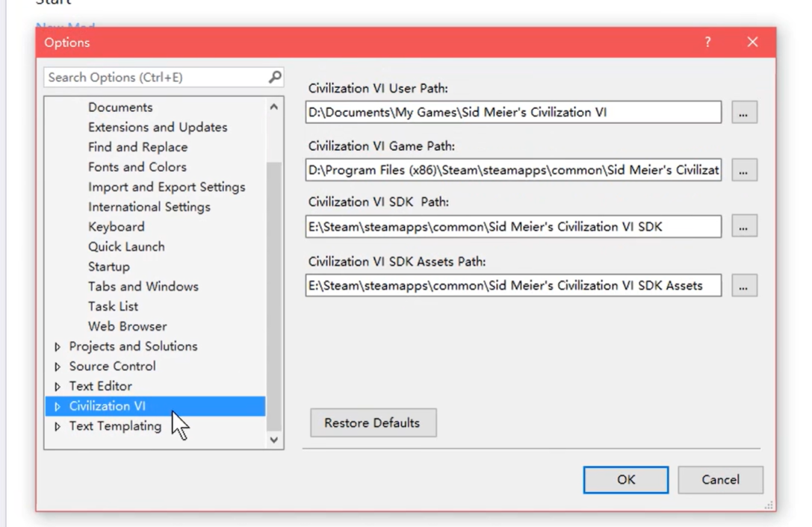Browse for Civilization VI User Path
Image resolution: width=812 pixels, height=527 pixels.
pyautogui.click(x=744, y=112)
